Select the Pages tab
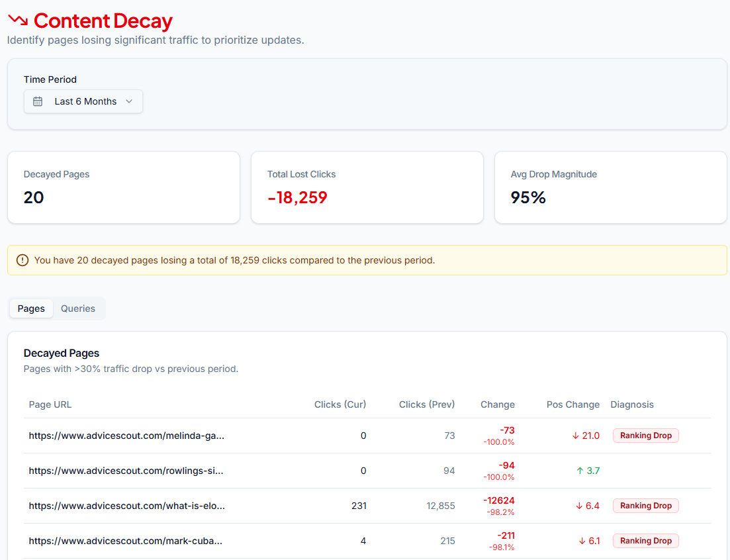The height and width of the screenshot is (560, 730). (x=31, y=308)
